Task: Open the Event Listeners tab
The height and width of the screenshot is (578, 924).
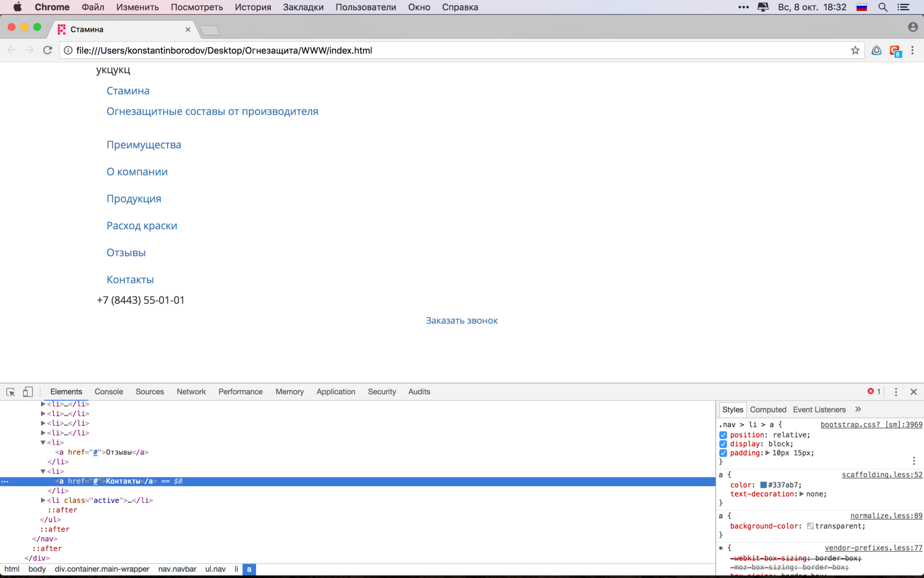Action: point(819,409)
